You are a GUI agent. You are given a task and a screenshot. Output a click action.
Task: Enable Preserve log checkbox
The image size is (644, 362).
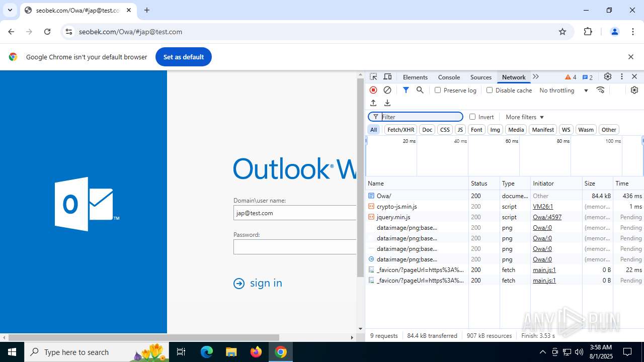click(x=438, y=90)
